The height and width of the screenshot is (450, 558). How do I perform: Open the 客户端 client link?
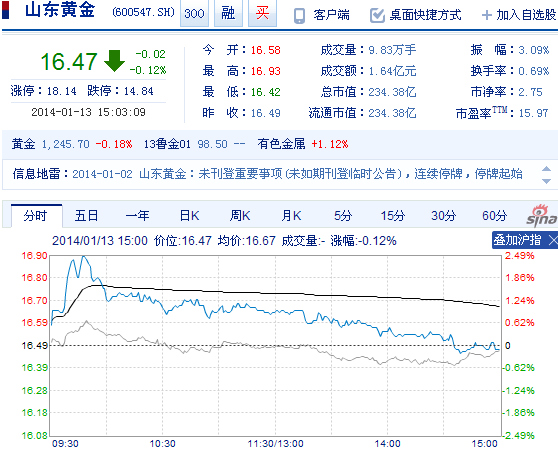331,15
